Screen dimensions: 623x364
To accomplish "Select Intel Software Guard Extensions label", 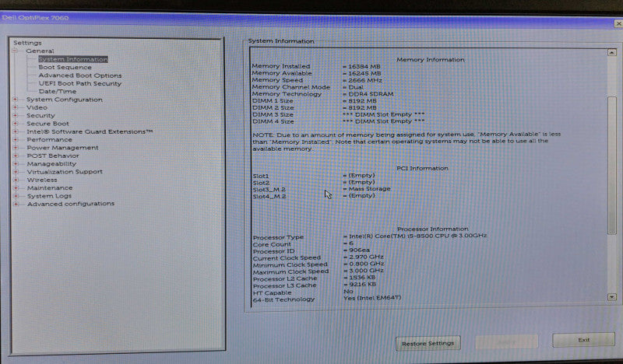I will 90,131.
